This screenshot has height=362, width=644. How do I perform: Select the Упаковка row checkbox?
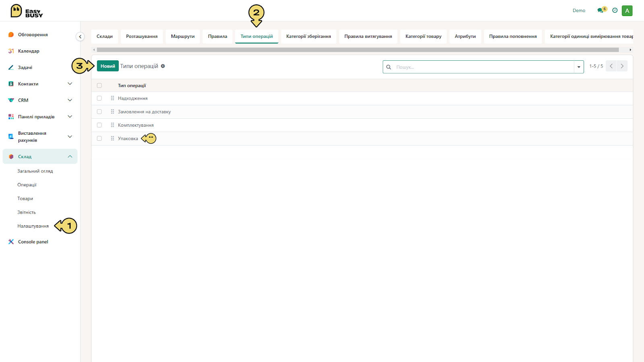(x=99, y=138)
